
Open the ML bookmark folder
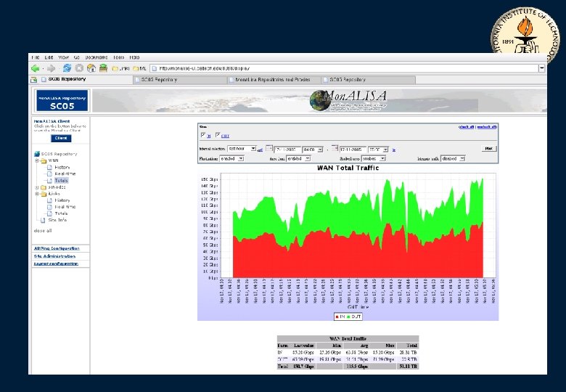[x=139, y=68]
